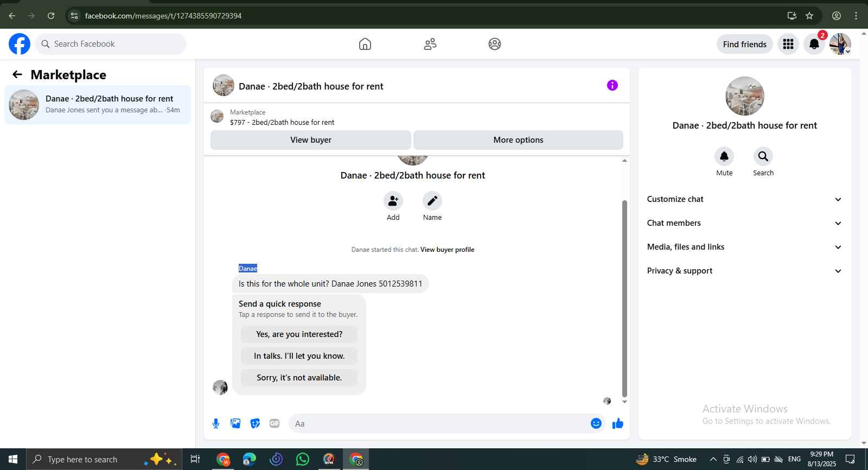
Task: Send quick reply 'Yes, are you interested?'
Action: (299, 334)
